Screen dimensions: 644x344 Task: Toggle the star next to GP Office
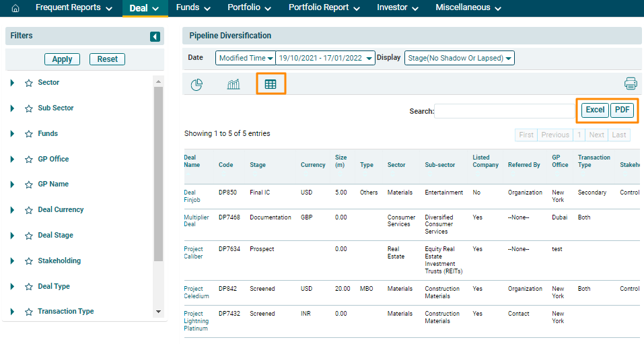[29, 160]
